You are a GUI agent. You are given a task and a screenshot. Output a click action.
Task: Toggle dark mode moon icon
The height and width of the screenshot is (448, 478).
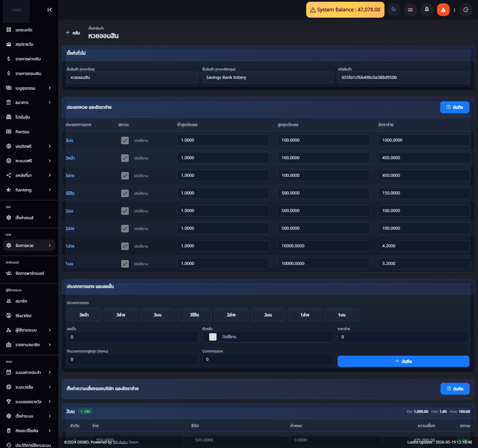coord(394,10)
